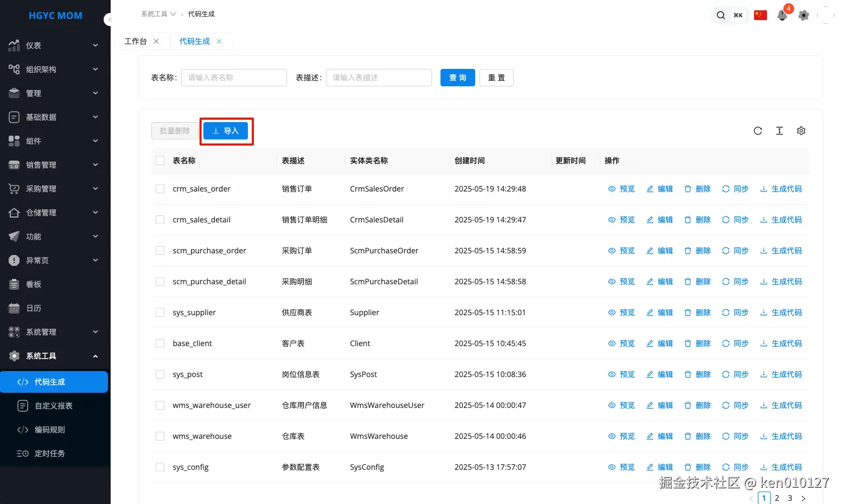Expand the 采购管理 sidebar menu

54,189
